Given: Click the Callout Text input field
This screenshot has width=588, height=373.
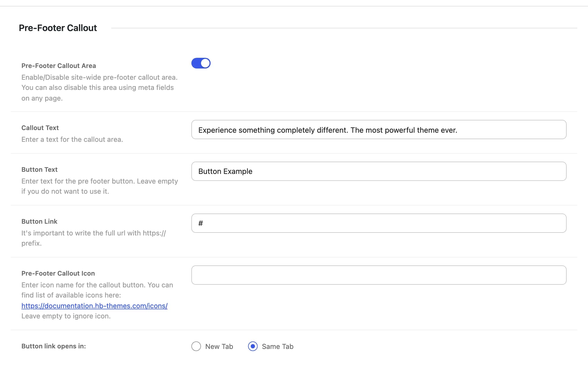Looking at the screenshot, I should click(x=379, y=130).
